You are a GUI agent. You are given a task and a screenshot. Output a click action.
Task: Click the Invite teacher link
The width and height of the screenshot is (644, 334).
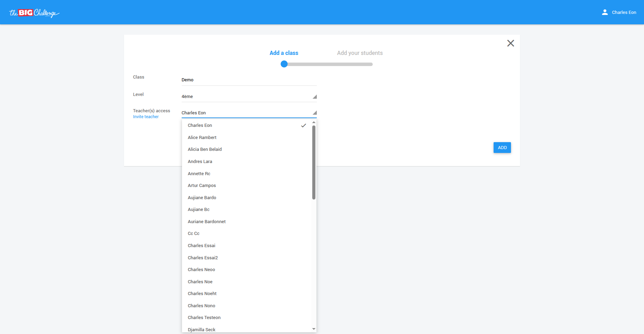(x=146, y=116)
